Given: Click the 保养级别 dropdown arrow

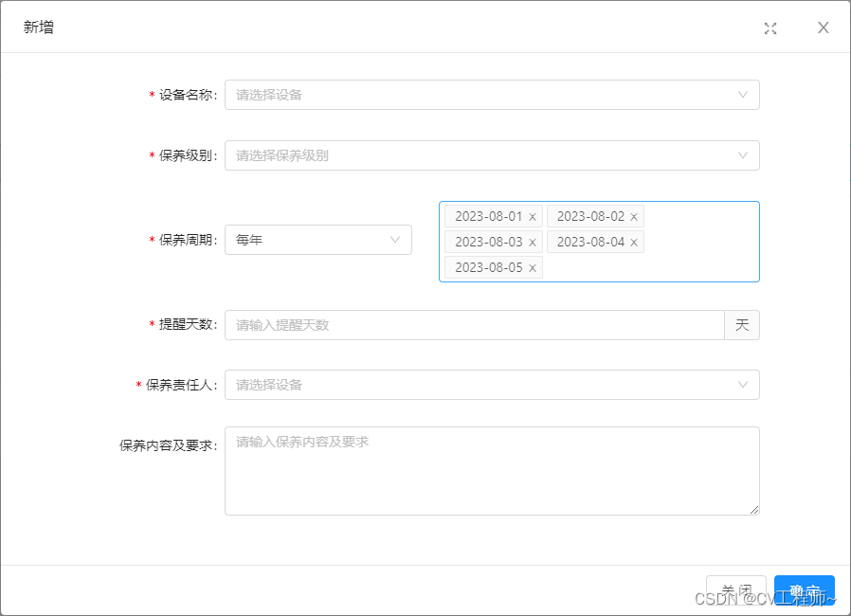Looking at the screenshot, I should pos(742,155).
